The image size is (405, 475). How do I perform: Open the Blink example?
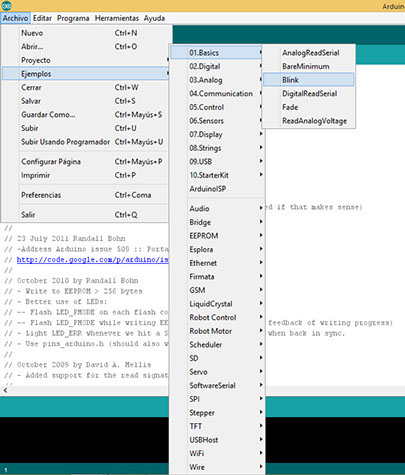[308, 80]
